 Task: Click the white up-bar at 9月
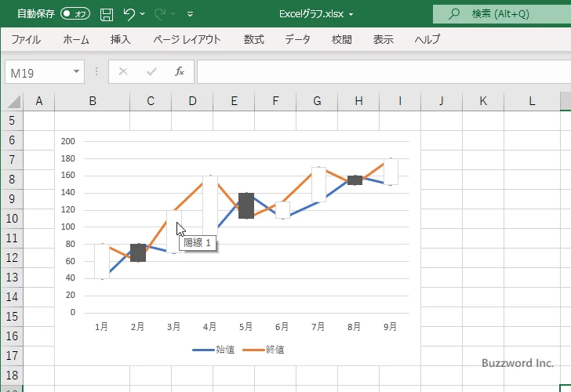click(x=391, y=172)
